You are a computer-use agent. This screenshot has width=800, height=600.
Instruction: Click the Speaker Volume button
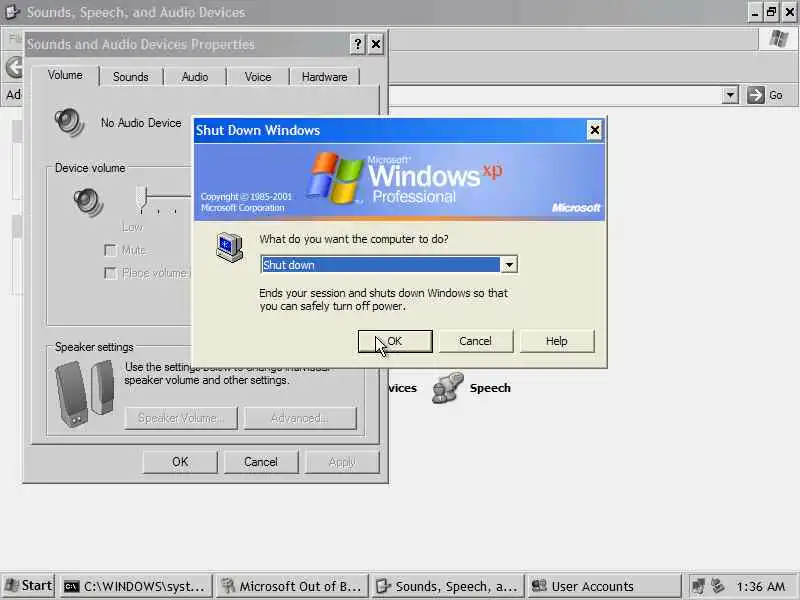[181, 418]
